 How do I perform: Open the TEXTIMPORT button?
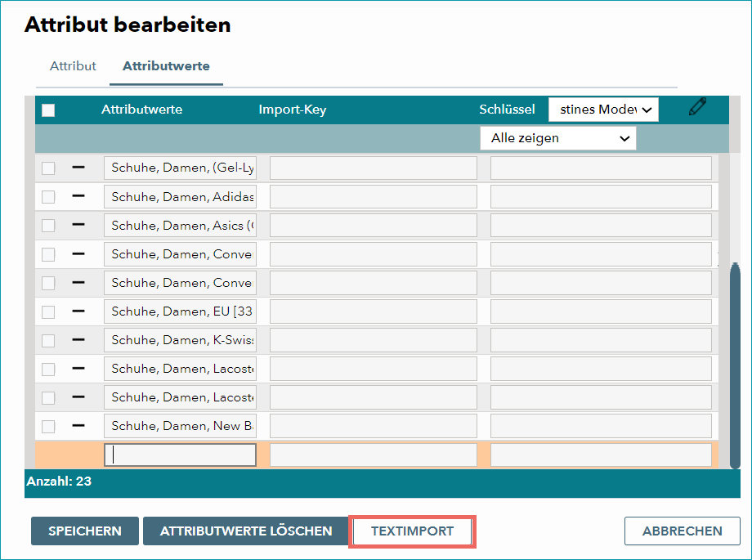413,531
